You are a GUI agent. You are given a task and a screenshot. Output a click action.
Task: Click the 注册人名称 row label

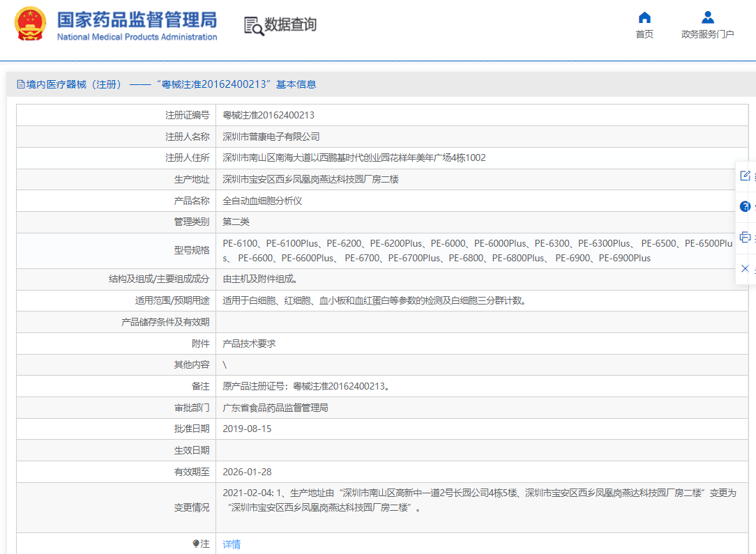coord(187,137)
